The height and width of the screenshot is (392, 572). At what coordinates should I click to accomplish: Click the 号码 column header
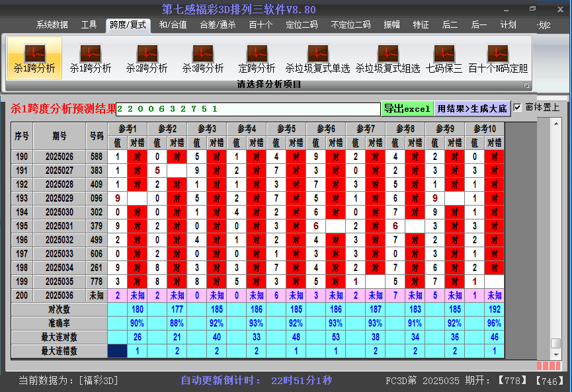click(x=97, y=136)
